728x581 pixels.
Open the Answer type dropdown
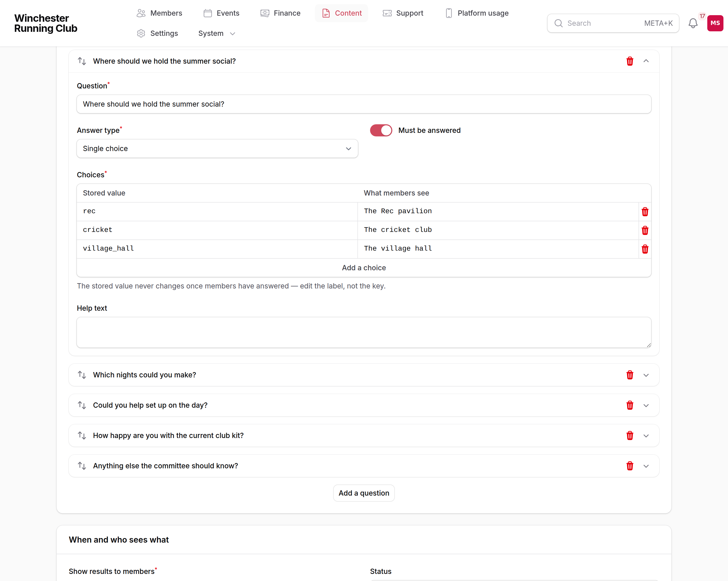point(217,149)
